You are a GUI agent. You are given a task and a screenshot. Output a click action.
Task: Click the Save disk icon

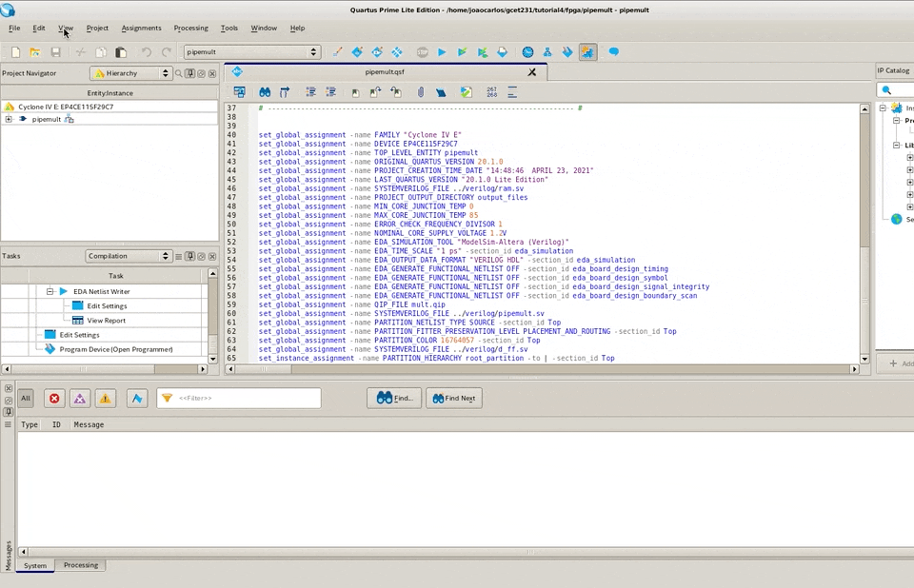(55, 52)
